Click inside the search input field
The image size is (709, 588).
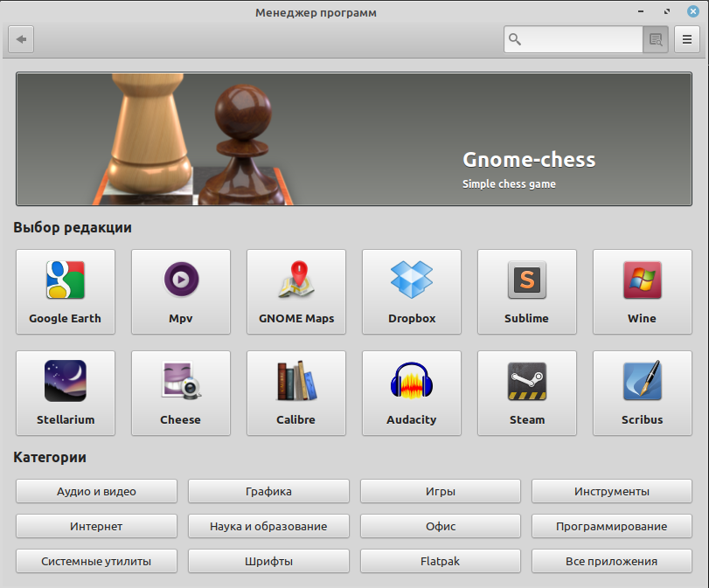tap(581, 39)
